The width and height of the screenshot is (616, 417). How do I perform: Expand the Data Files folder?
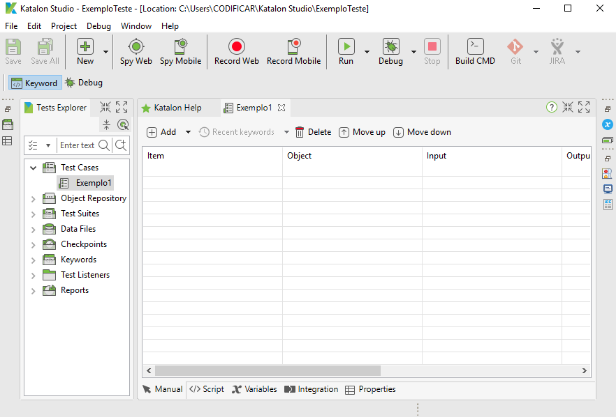click(33, 230)
